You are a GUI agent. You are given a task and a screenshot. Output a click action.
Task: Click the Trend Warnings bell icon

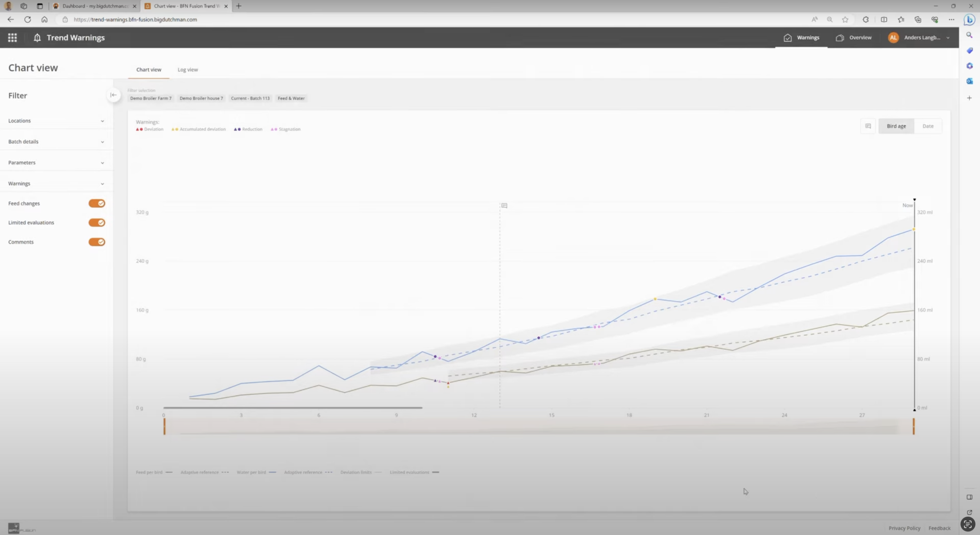tap(37, 37)
